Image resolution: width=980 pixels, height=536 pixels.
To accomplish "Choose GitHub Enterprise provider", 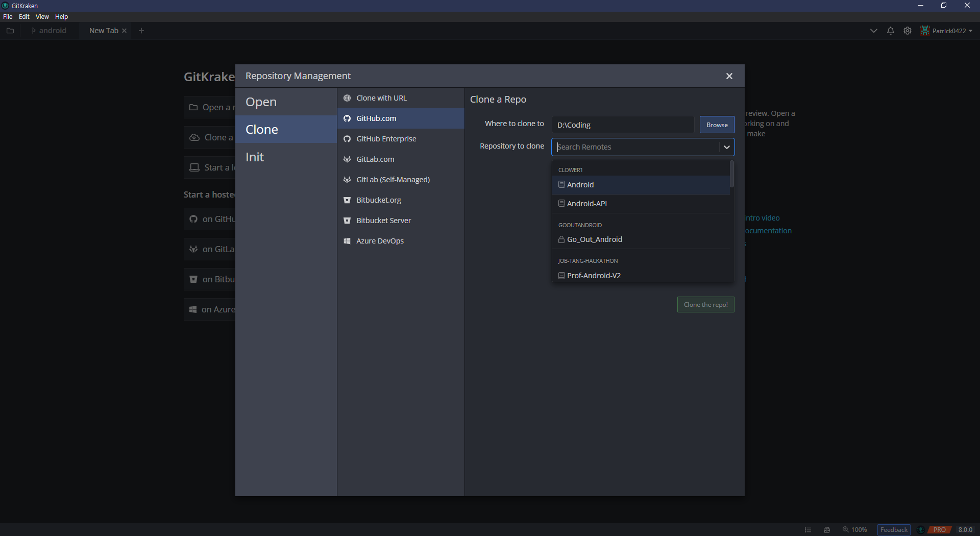I will 401,139.
